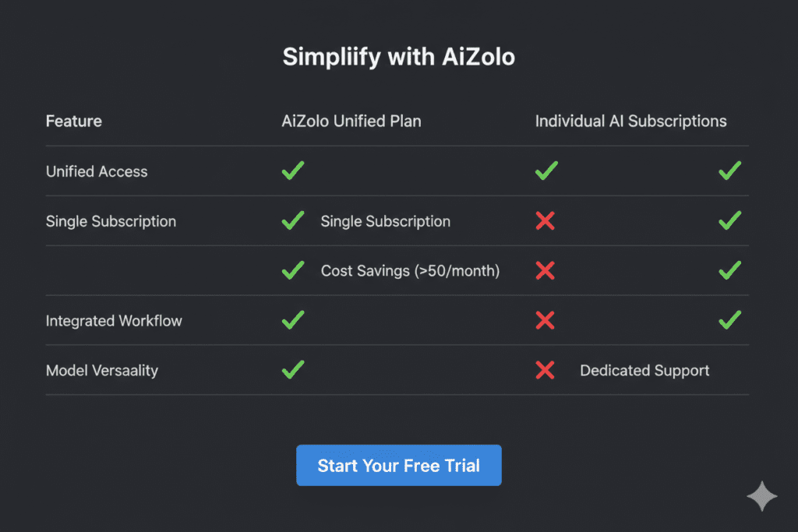Click the checkmark next to Cost Savings (>50/month)
Image resolution: width=798 pixels, height=532 pixels.
point(293,270)
